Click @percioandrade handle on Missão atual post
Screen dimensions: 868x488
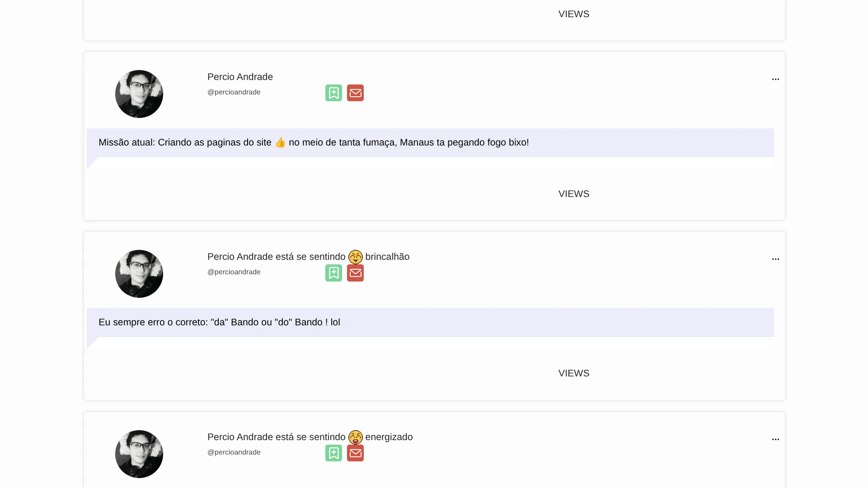(234, 92)
